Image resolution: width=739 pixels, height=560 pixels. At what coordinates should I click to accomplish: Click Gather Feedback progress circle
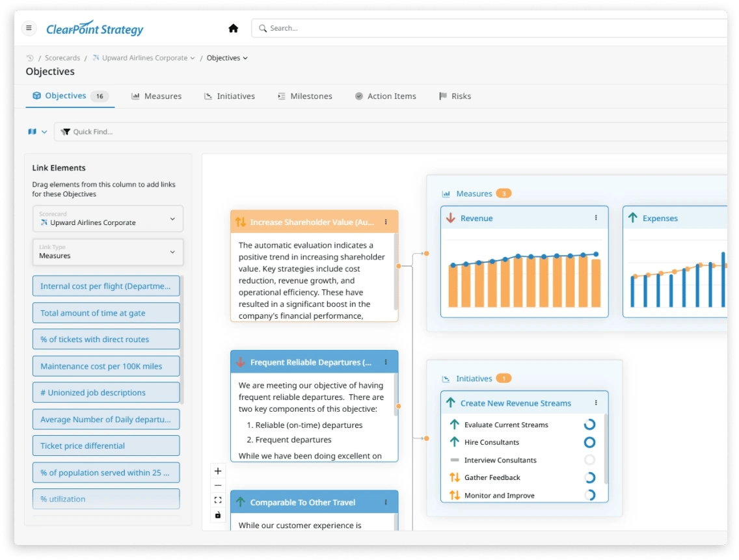pos(589,477)
